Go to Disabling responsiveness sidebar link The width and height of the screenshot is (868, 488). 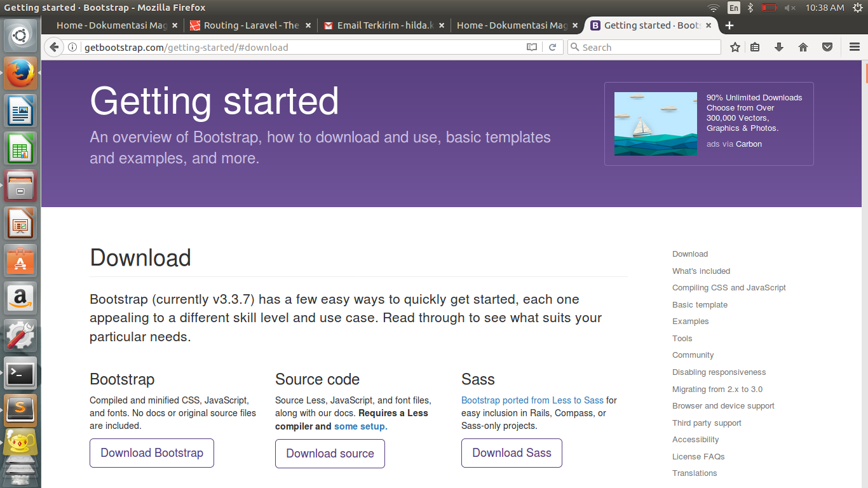(719, 372)
